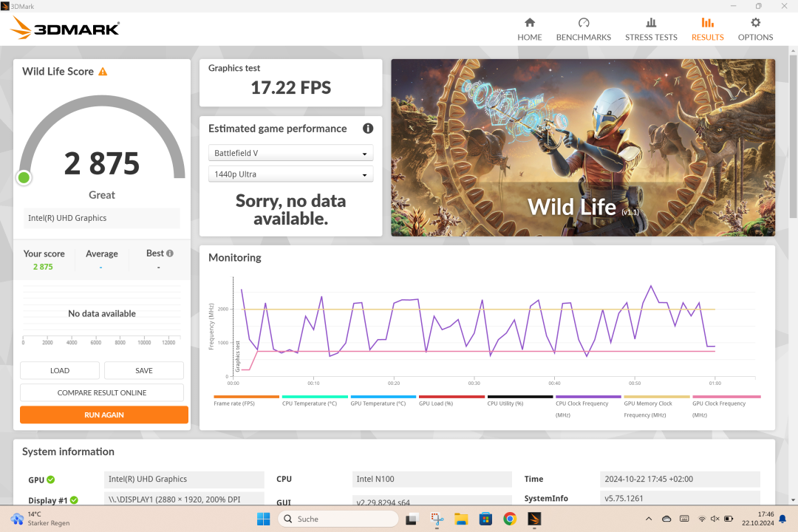Click the 3DMark logo
The height and width of the screenshot is (532, 798).
65,28
